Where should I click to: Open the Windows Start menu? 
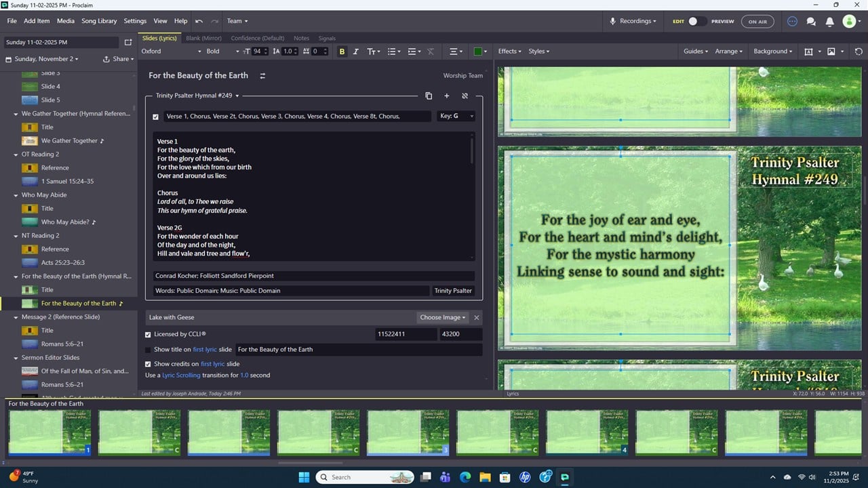(304, 477)
